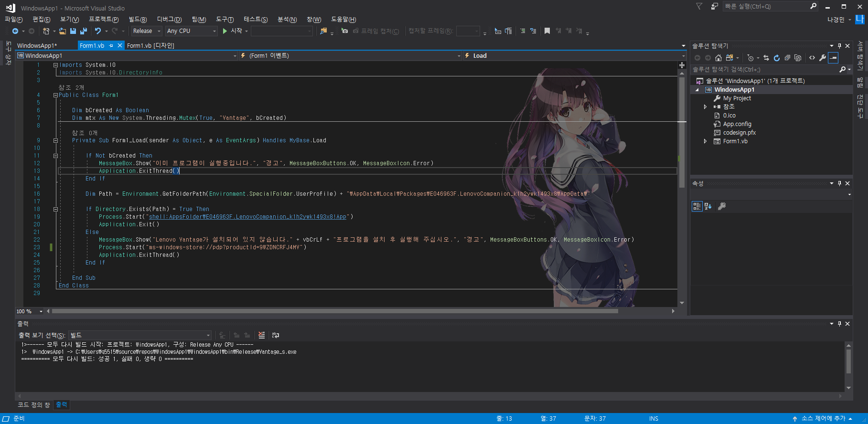The height and width of the screenshot is (424, 868).
Task: Open the WindowsApp1 project scope dropdown
Action: (127, 56)
